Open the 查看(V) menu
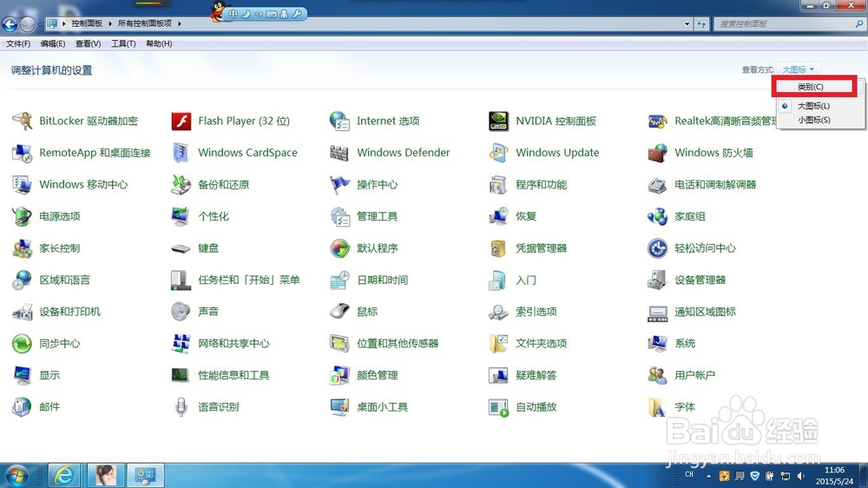This screenshot has width=868, height=488. [88, 43]
